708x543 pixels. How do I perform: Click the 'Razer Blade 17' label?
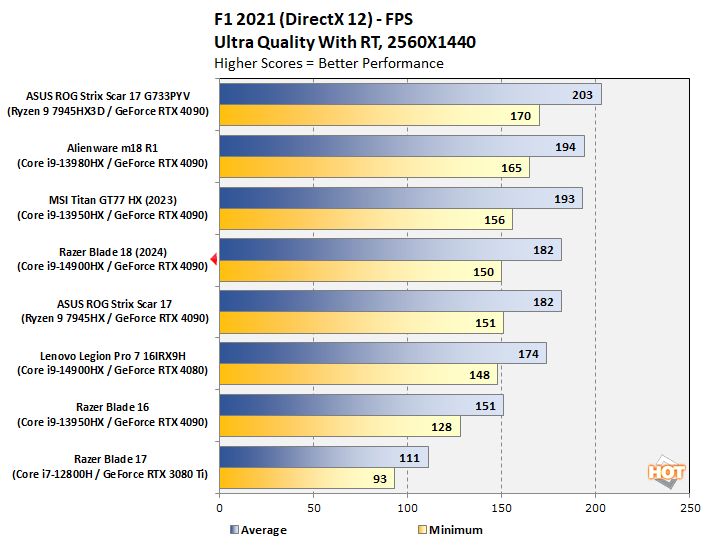(x=111, y=459)
